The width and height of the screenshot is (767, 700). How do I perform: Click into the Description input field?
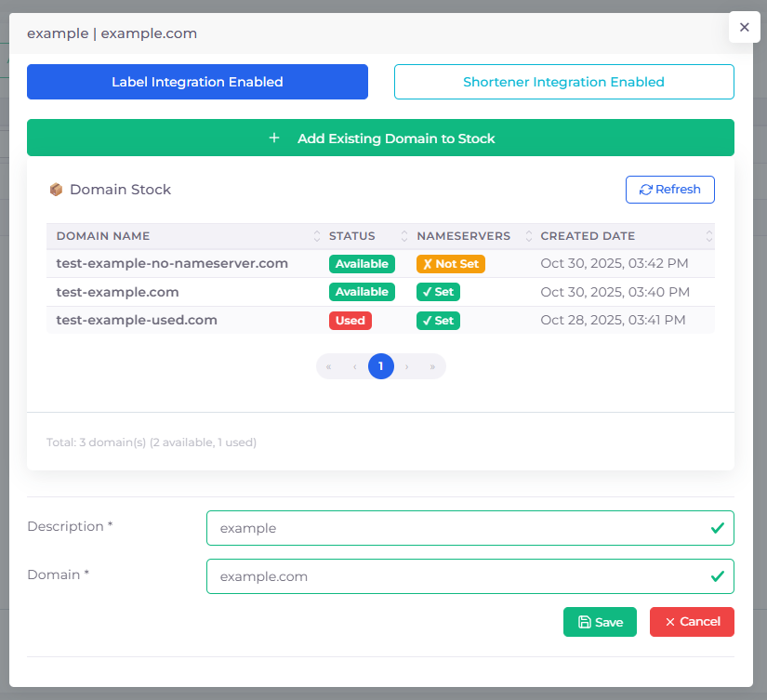coord(456,528)
